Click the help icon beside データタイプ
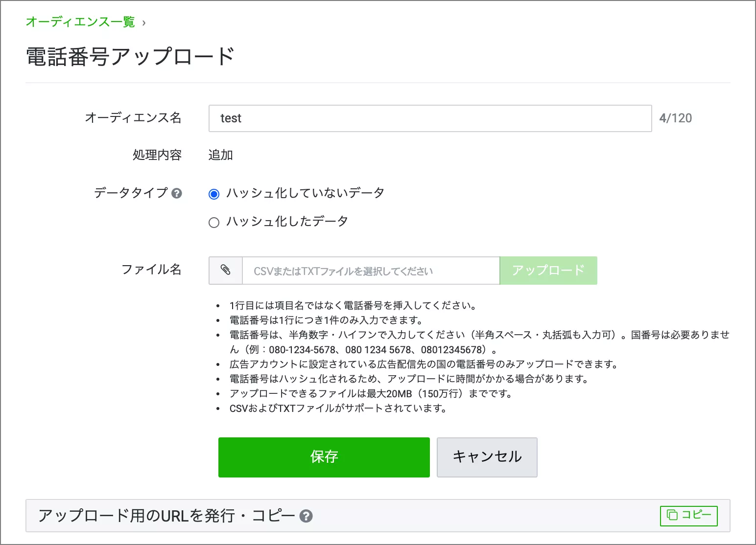 [177, 193]
